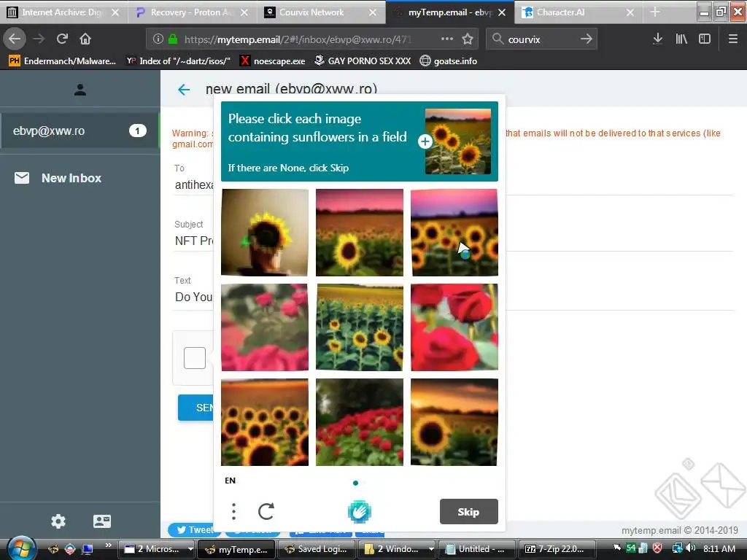The width and height of the screenshot is (747, 560).
Task: Open the site information icon in address bar
Action: coord(158,39)
